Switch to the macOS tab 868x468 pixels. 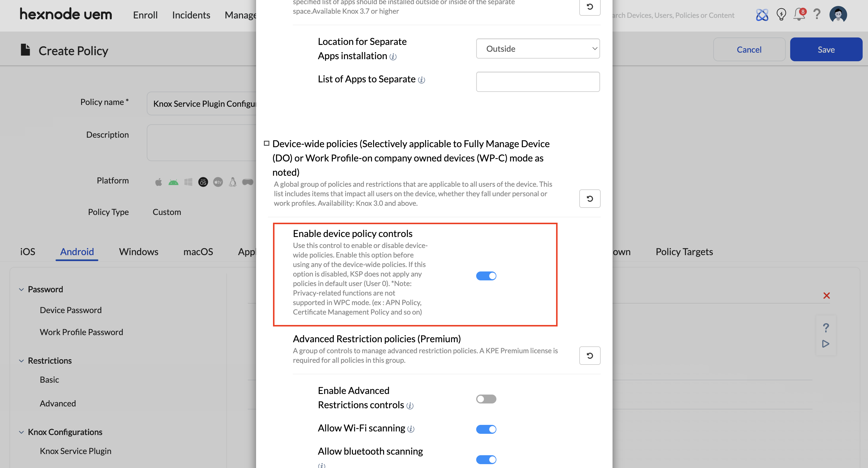coord(198,252)
